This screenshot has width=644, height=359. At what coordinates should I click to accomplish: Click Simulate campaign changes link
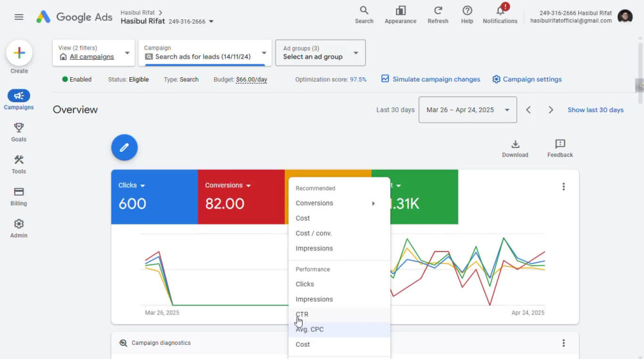click(x=436, y=79)
